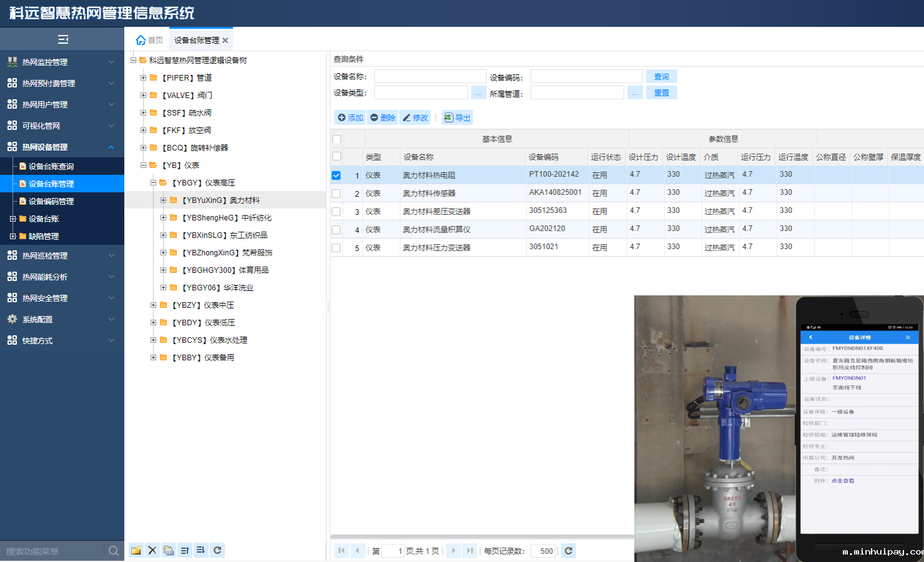Click the new folder icon below the tree
924x562 pixels.
(135, 550)
